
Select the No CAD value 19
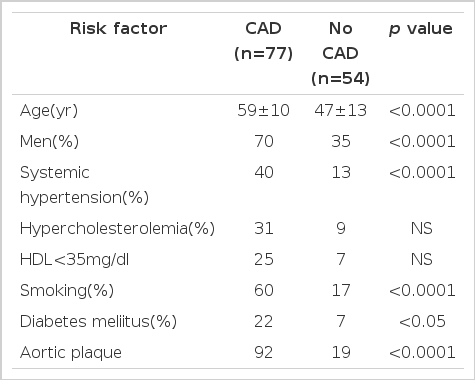tap(341, 352)
